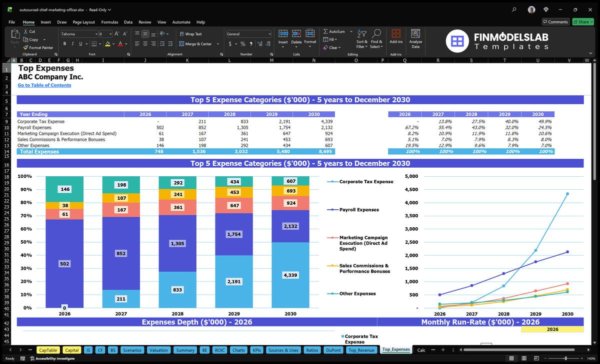
Task: Click the Decrease Decimal icon
Action: (x=268, y=44)
